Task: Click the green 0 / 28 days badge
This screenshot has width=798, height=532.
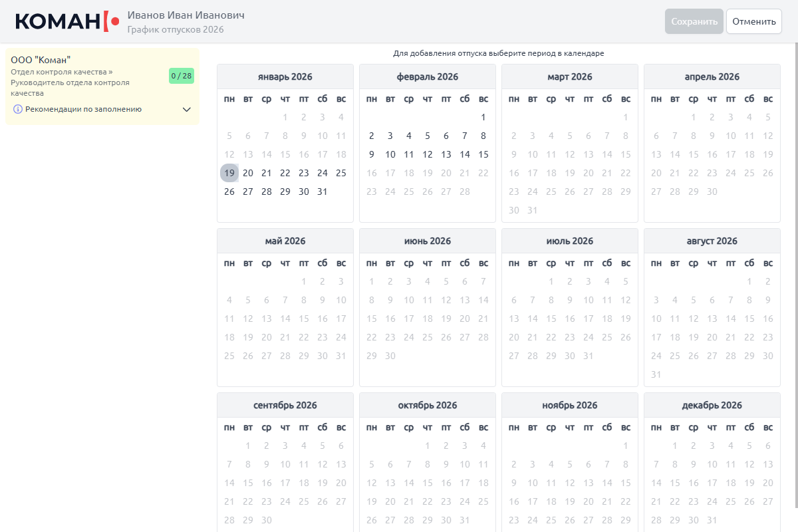Action: (x=182, y=76)
